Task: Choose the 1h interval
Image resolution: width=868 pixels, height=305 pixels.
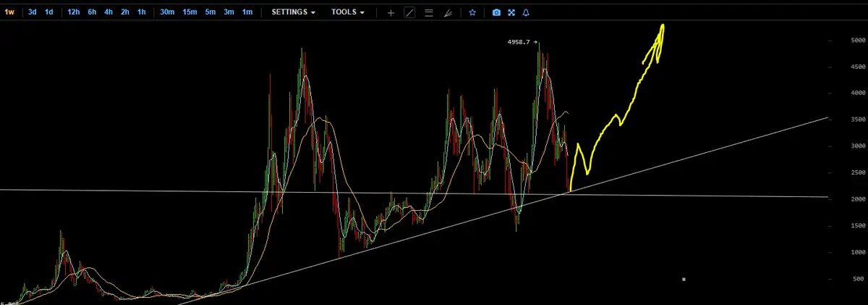Action: coord(141,12)
